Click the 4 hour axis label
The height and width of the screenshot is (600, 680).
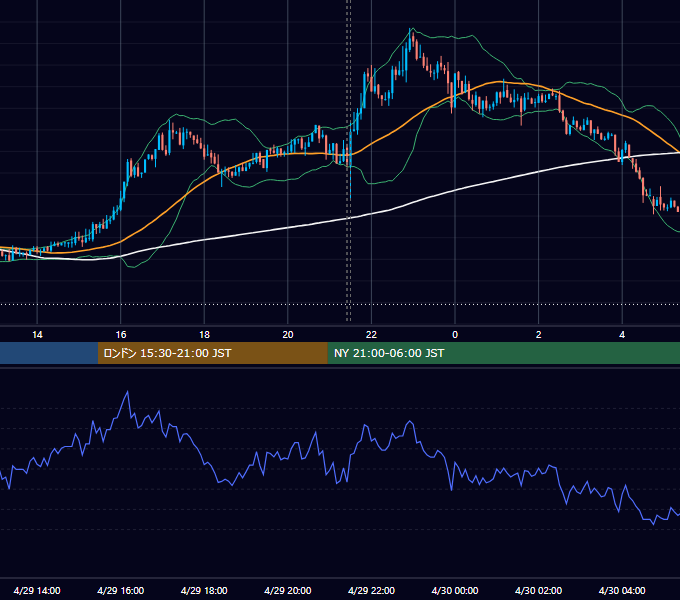pyautogui.click(x=622, y=335)
